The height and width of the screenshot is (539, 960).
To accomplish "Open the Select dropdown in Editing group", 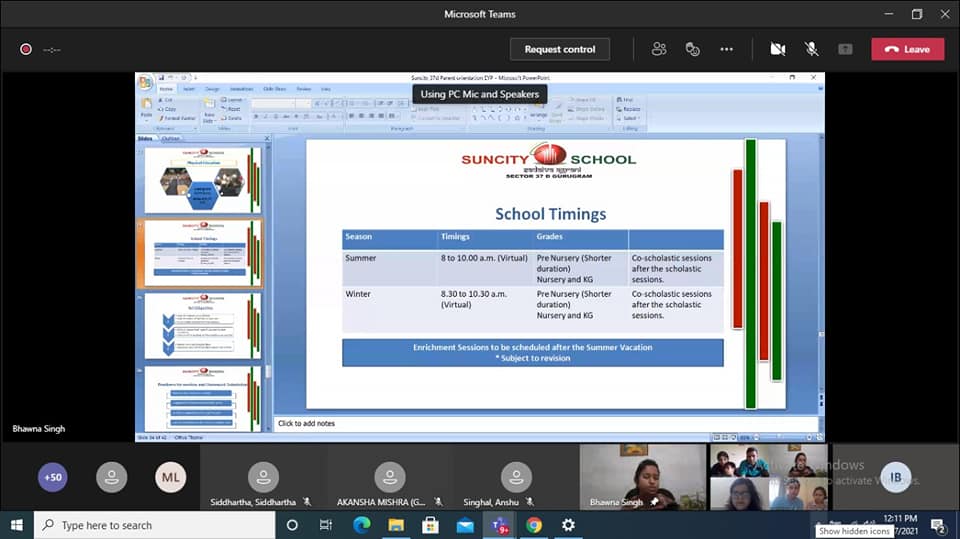I will 628,118.
